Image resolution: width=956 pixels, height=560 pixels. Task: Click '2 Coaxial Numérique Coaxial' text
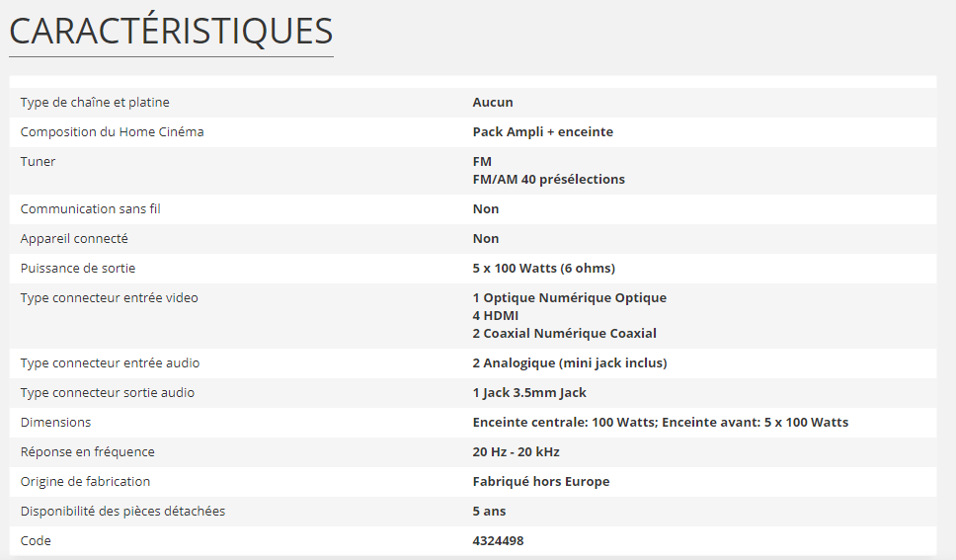pos(565,334)
